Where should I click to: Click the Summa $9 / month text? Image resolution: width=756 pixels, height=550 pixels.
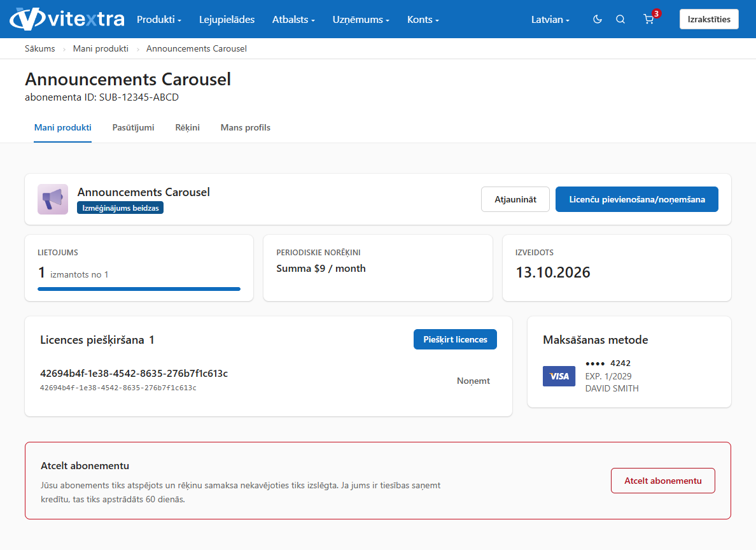[321, 268]
